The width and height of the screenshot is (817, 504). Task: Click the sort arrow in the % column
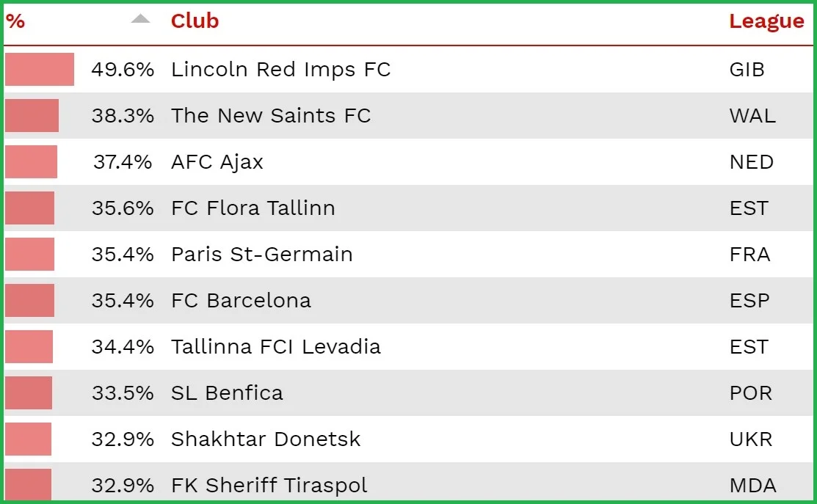140,20
